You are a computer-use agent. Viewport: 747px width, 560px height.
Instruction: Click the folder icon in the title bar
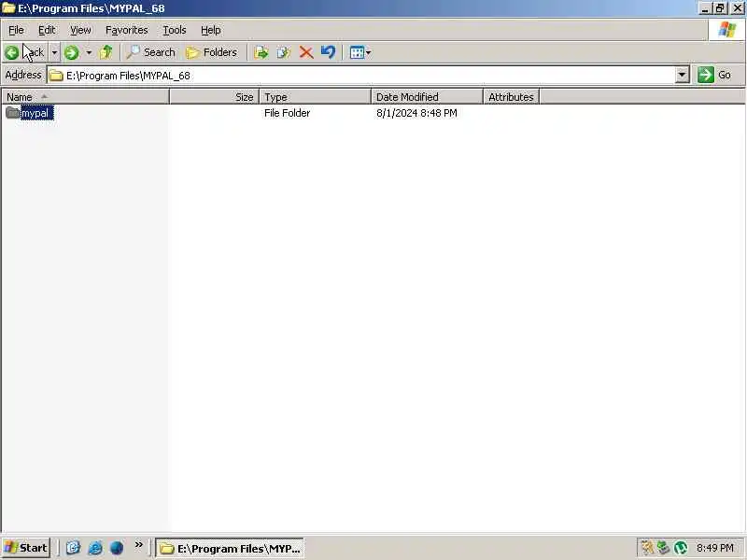click(8, 8)
